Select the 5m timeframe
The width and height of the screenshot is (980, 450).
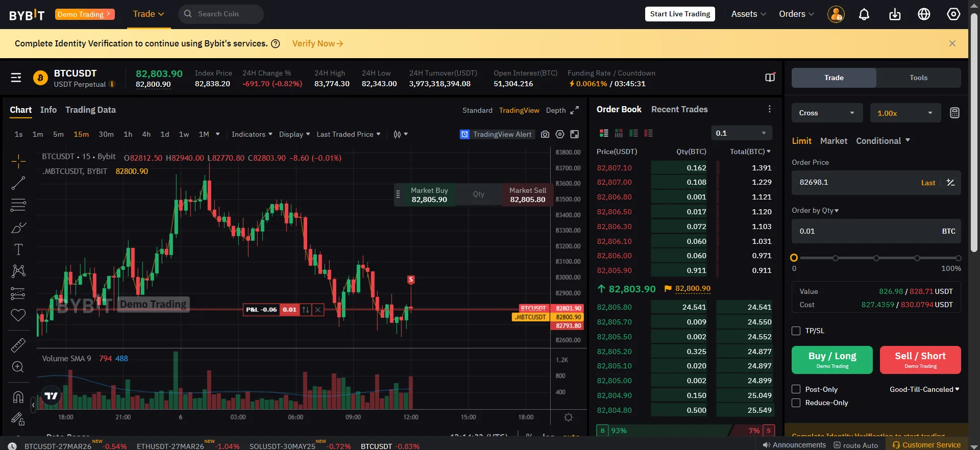tap(59, 134)
